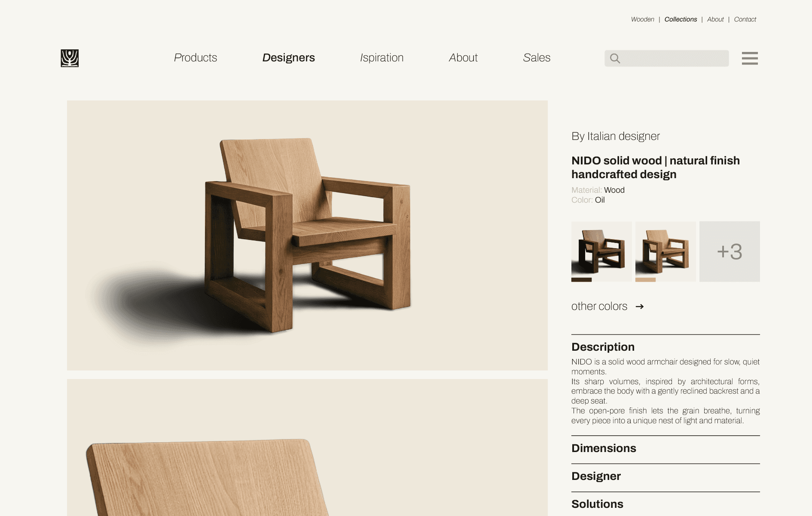
Task: Go to the Ispiration section
Action: (x=382, y=58)
